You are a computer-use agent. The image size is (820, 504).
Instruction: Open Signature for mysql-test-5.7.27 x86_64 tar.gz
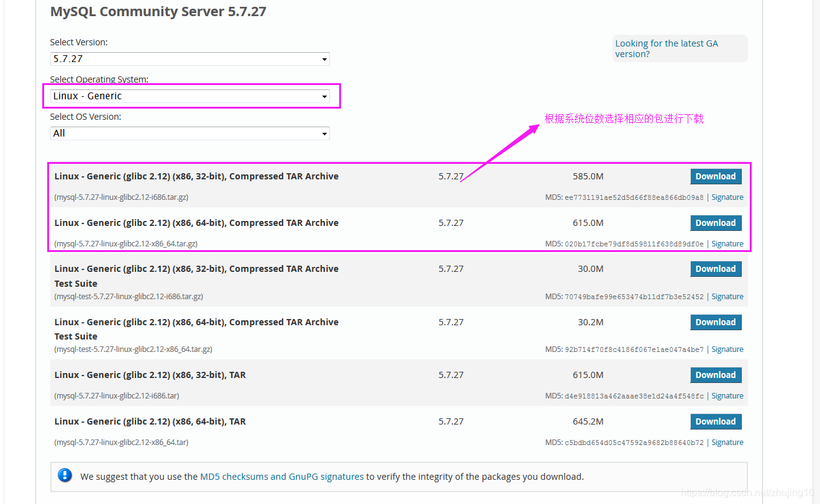[x=727, y=349]
